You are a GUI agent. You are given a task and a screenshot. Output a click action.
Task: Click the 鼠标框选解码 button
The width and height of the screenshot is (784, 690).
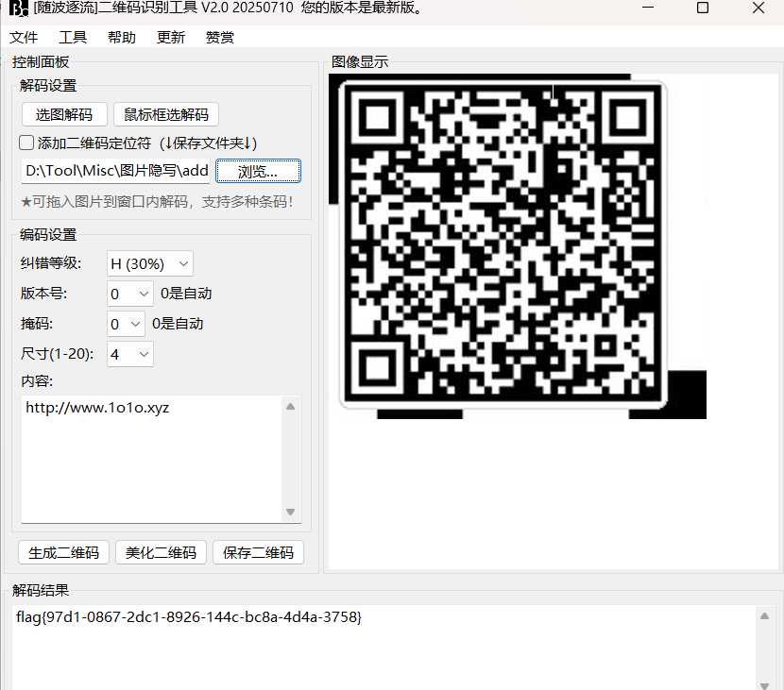[166, 115]
